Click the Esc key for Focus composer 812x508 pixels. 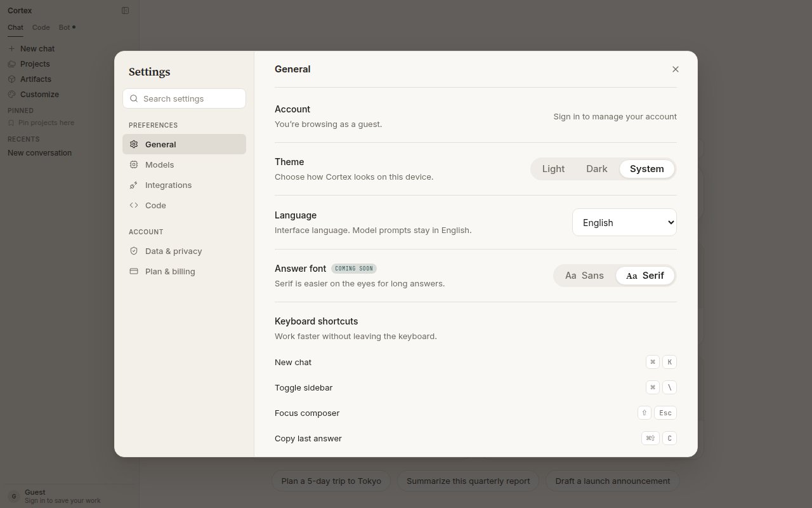coord(665,413)
